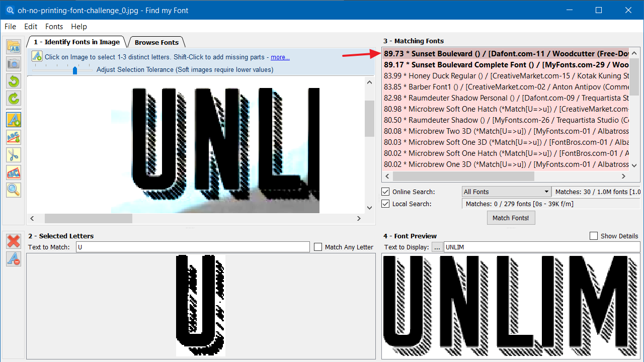Viewport: 644px width, 362px height.
Task: Click the open image folder icon
Action: pos(14,47)
